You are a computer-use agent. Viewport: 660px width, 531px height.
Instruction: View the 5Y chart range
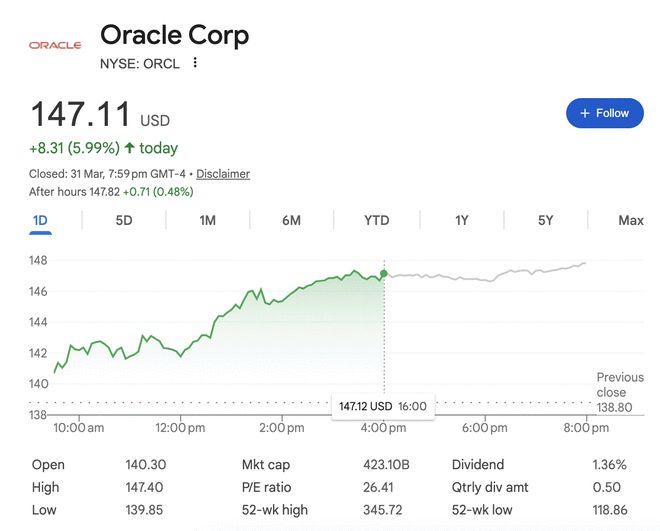tap(545, 220)
